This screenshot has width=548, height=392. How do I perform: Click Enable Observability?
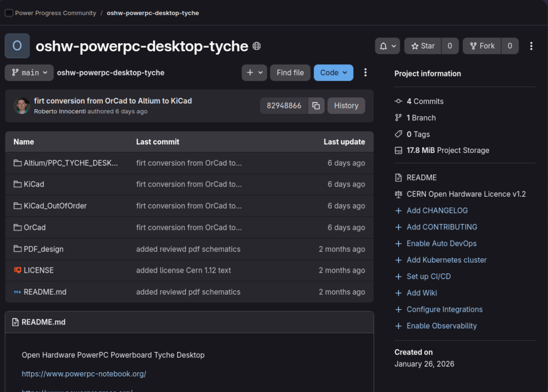[x=442, y=326]
